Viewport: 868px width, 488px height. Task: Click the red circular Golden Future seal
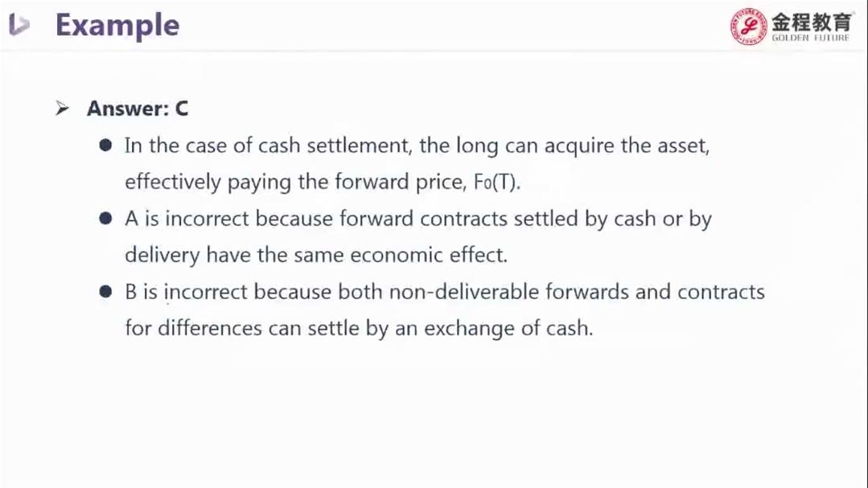(748, 26)
